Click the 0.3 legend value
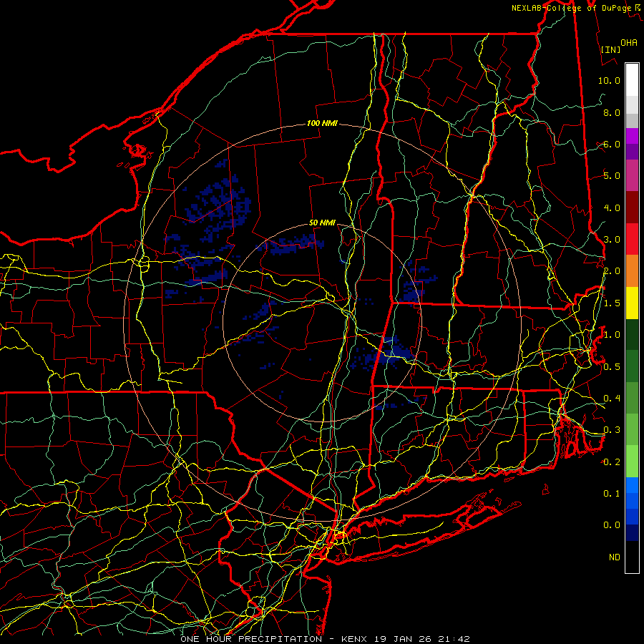The width and height of the screenshot is (644, 644). click(x=612, y=430)
